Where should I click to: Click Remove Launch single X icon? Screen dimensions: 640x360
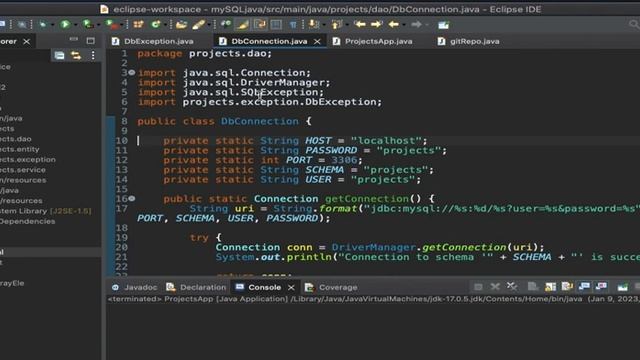click(x=495, y=287)
